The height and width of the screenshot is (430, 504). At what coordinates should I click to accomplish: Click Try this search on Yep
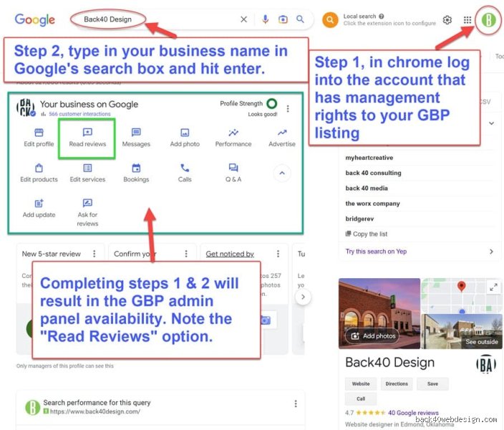point(376,252)
